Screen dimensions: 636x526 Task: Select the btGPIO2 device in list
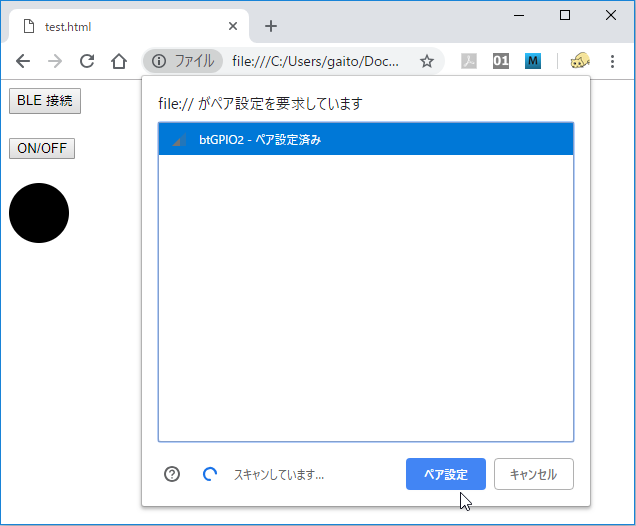(x=365, y=140)
